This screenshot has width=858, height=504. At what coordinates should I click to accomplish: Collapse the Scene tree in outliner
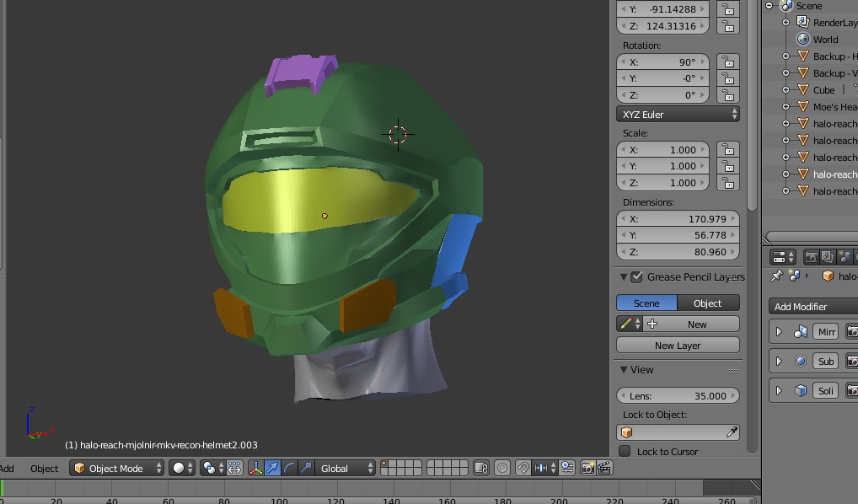point(770,5)
